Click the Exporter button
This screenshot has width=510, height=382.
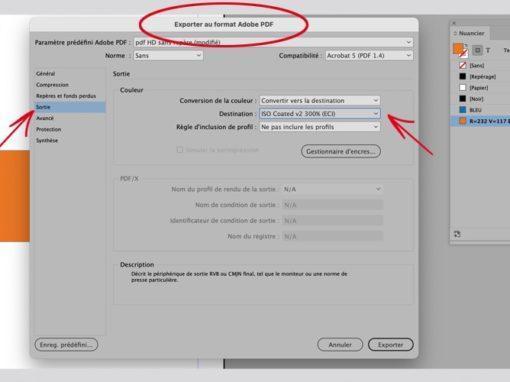click(391, 345)
